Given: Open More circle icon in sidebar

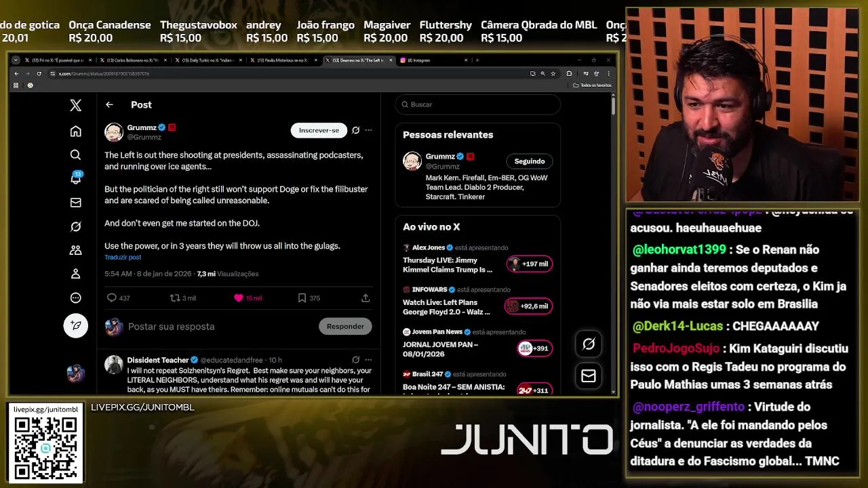Looking at the screenshot, I should 76,298.
